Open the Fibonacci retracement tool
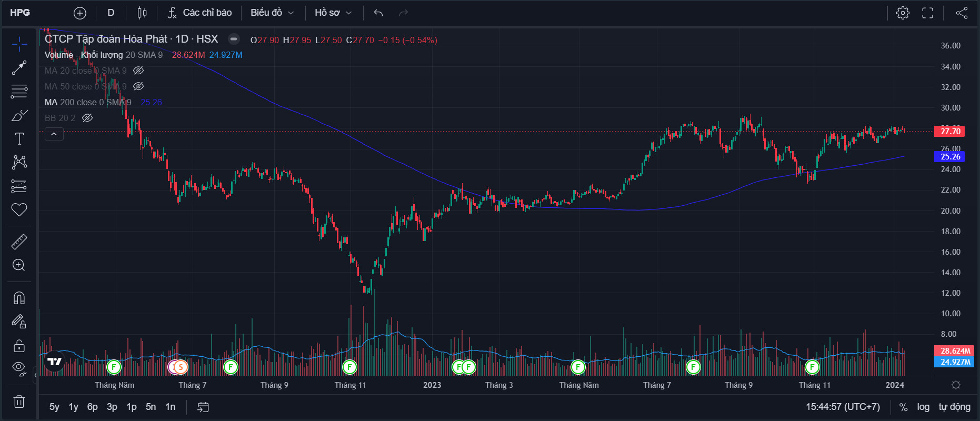This screenshot has height=421, width=980. 19,91
